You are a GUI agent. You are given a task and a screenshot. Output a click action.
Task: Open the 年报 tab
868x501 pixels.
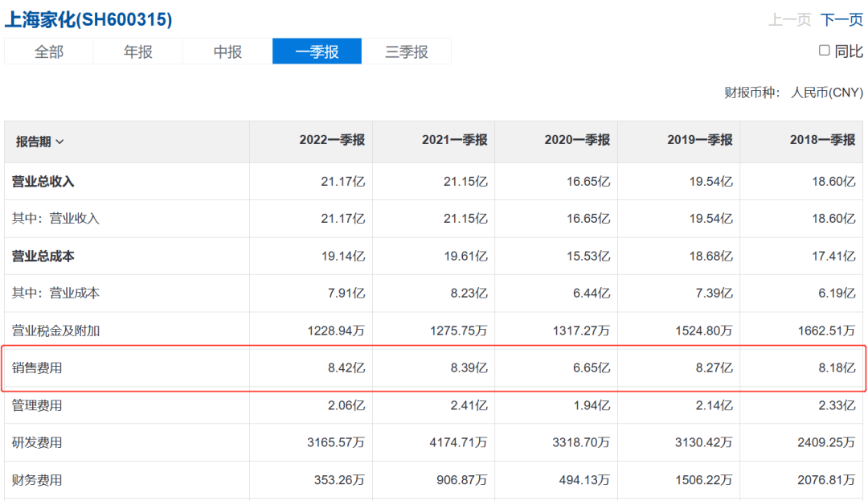click(138, 51)
